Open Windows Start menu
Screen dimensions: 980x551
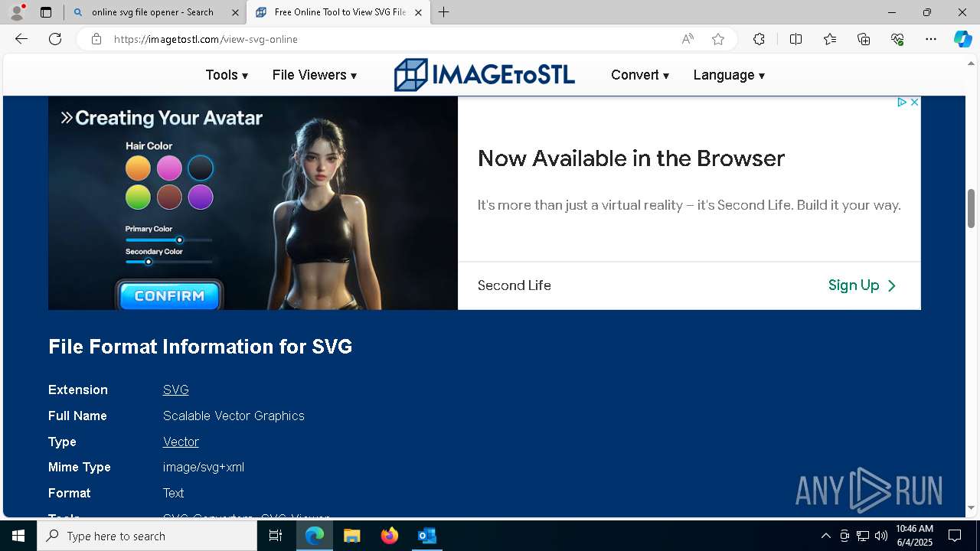point(18,536)
